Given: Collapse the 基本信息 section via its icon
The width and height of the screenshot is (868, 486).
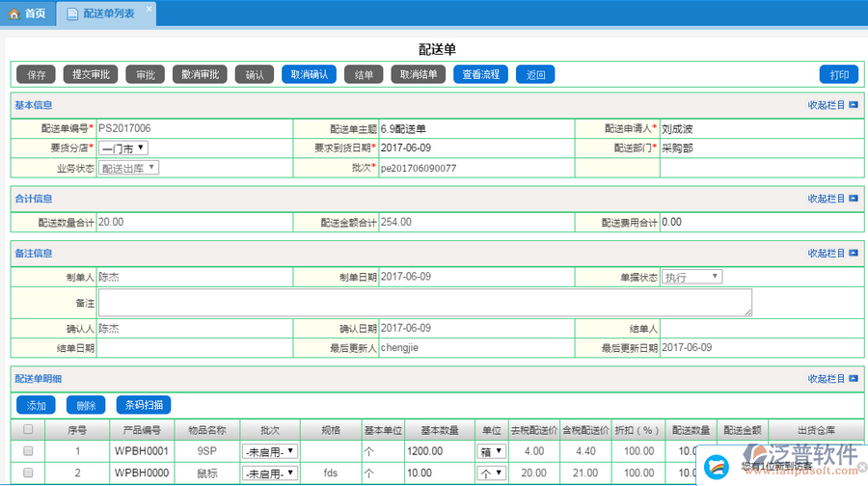Looking at the screenshot, I should (x=853, y=104).
